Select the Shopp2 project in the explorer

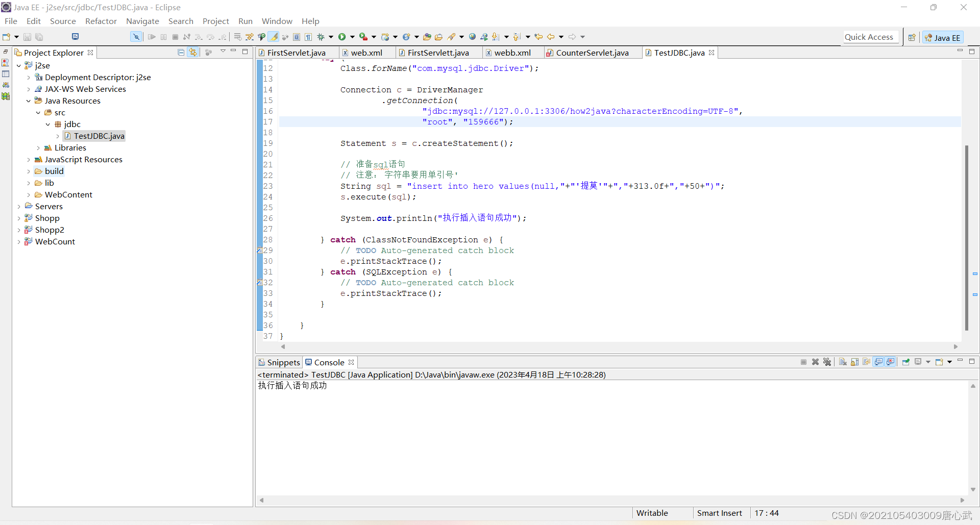[50, 230]
